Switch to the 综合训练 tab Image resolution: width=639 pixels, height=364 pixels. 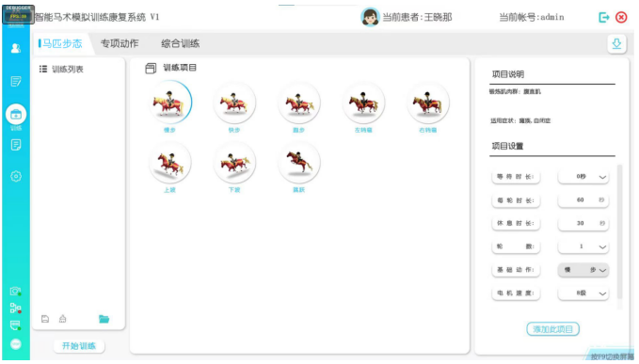(181, 43)
